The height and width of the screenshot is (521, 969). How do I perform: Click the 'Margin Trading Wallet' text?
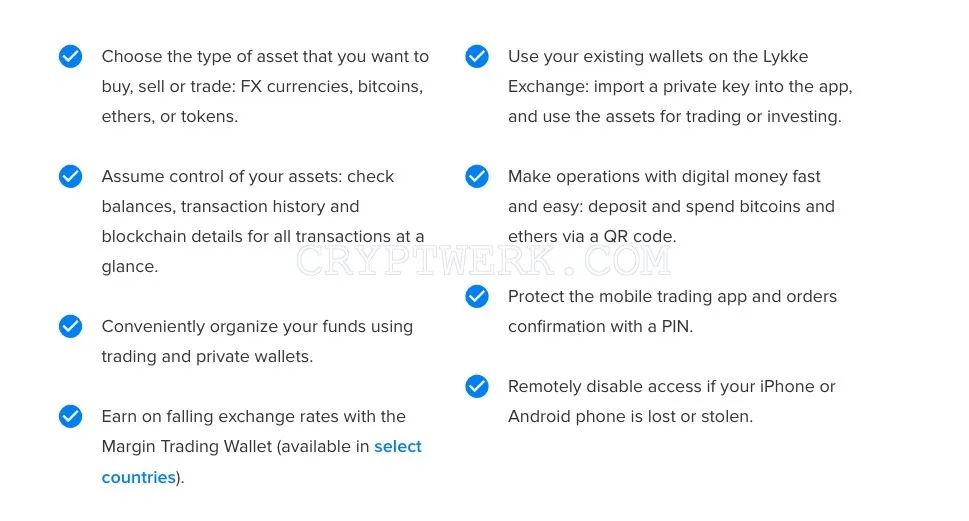click(187, 446)
